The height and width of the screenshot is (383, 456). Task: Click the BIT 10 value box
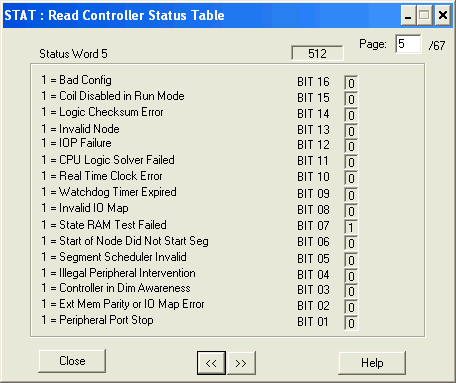point(351,178)
